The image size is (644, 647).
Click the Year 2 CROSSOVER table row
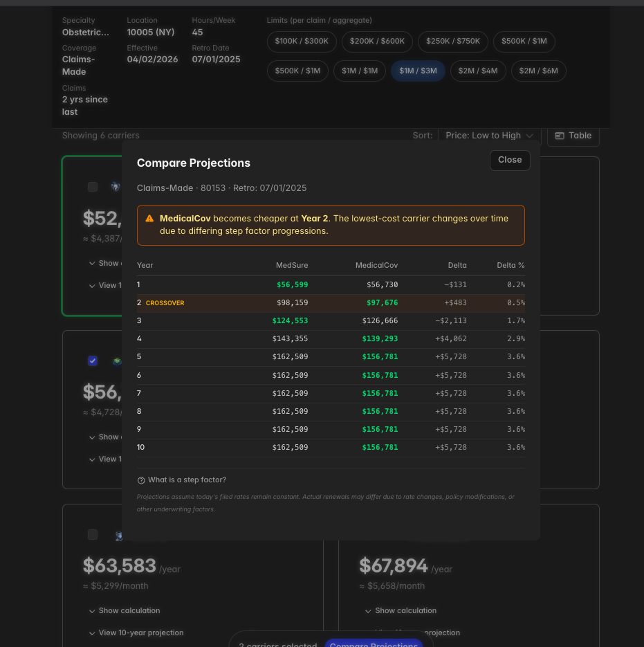331,303
